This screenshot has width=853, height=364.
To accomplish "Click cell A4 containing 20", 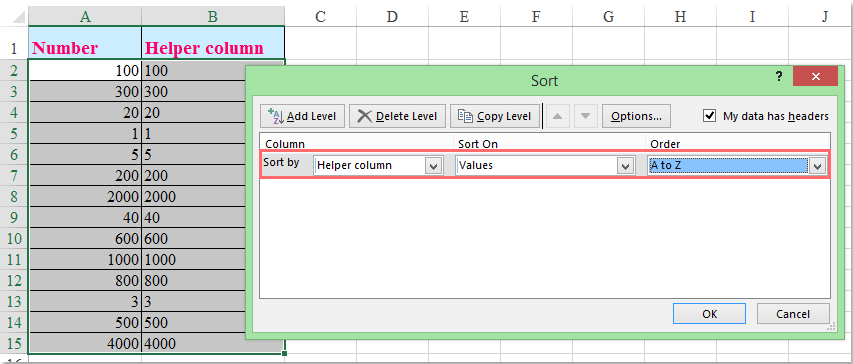I will tap(85, 113).
